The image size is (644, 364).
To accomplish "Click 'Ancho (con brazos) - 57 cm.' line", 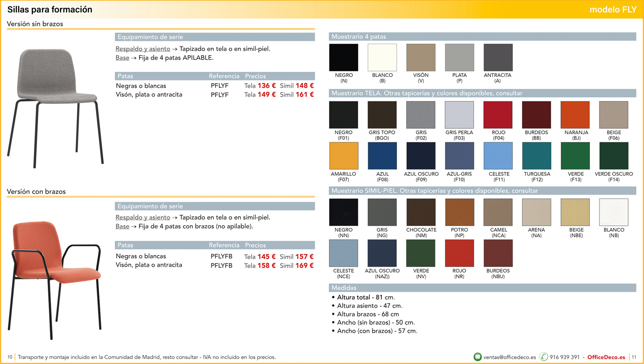I will pos(377,331).
